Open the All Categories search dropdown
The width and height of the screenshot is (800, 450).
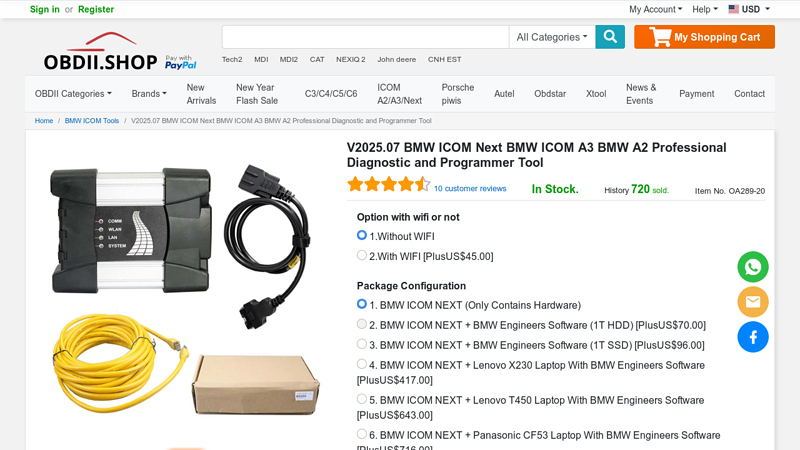[x=552, y=37]
